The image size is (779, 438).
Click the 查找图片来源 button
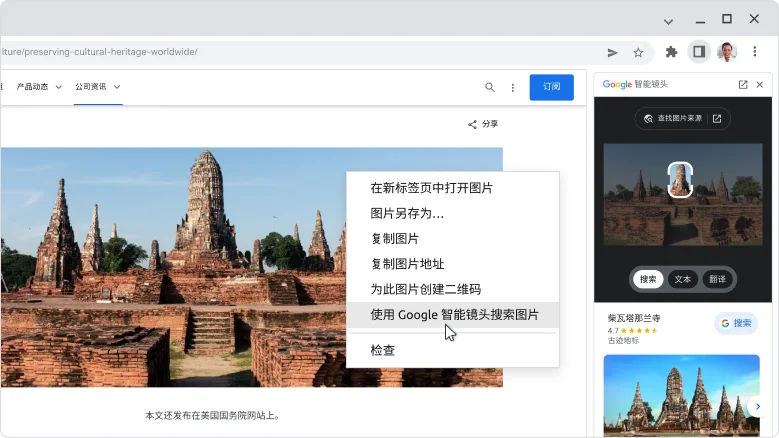tap(682, 119)
